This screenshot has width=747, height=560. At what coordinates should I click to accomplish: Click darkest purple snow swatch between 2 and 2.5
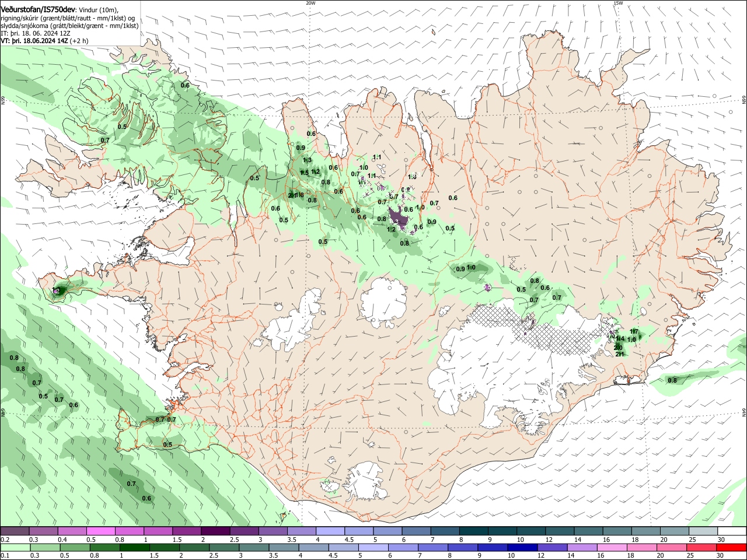[x=215, y=531]
